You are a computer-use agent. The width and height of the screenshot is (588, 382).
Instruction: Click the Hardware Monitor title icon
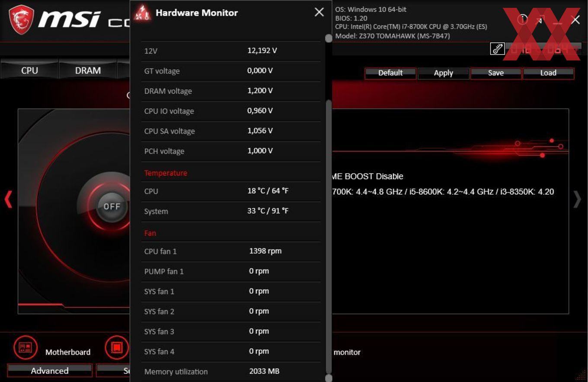143,13
